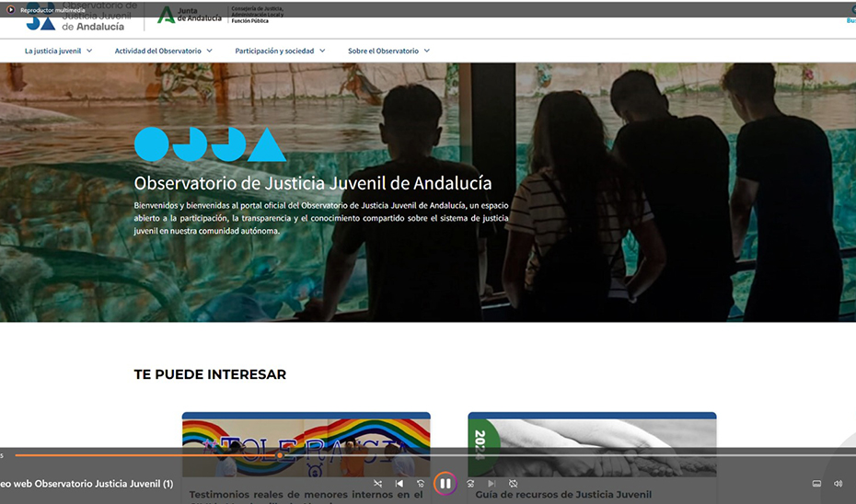Click the blue OJJA logo graphic
The width and height of the screenshot is (856, 504).
pos(210,145)
